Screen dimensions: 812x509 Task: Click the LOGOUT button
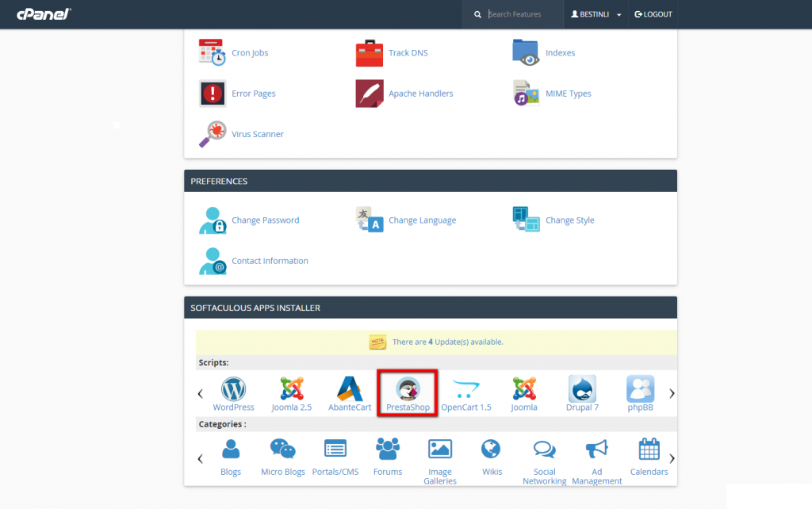(653, 14)
